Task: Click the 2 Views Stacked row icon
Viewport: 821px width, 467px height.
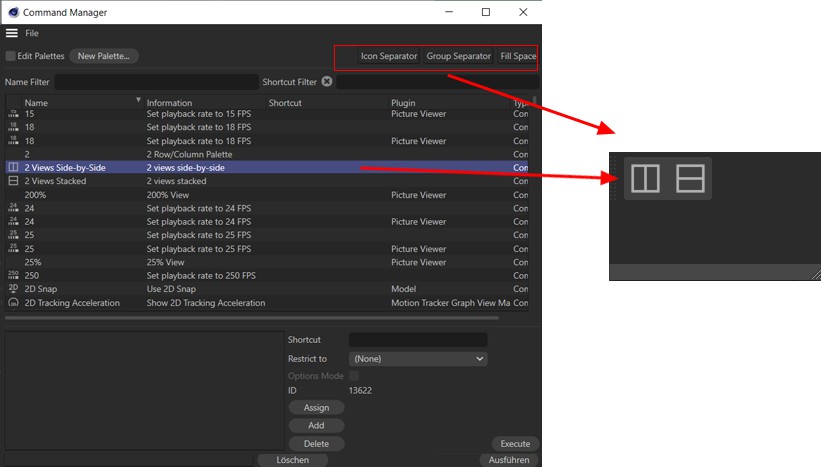Action: 13,181
